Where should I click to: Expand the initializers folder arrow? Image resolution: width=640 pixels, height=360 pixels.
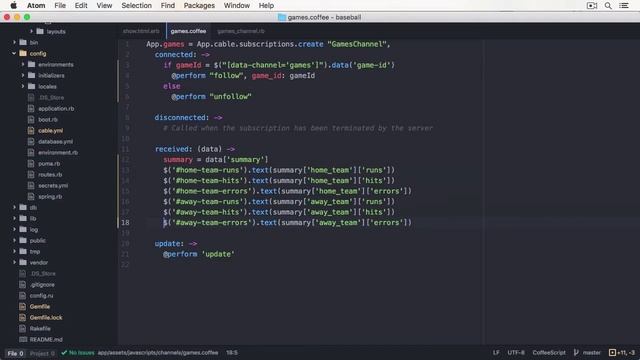click(23, 75)
